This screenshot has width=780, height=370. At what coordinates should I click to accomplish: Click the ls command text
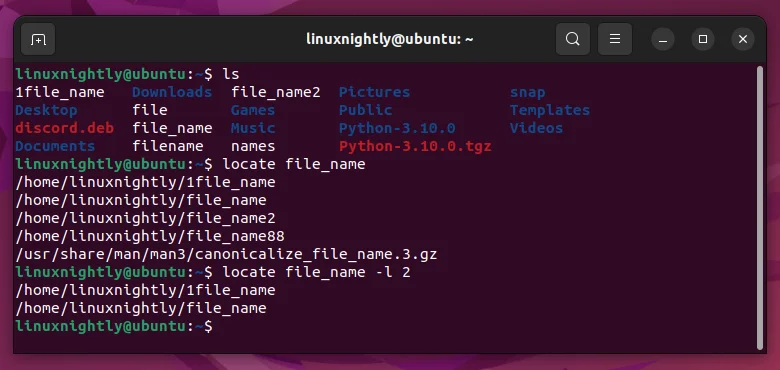click(231, 75)
